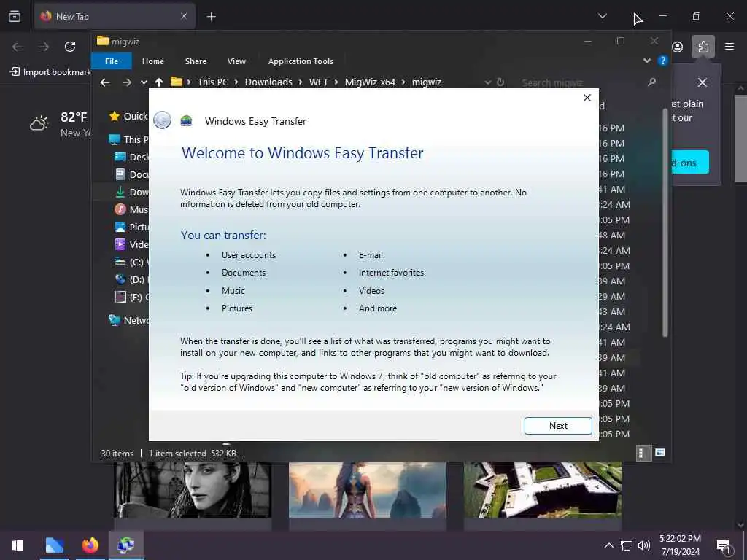
Task: Open the volume speaker tray icon
Action: tap(643, 545)
